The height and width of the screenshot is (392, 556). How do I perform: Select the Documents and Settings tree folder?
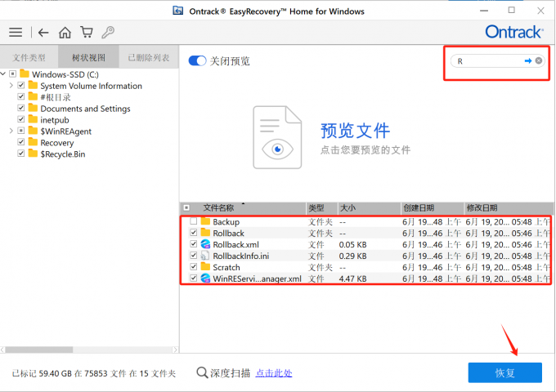pos(86,109)
